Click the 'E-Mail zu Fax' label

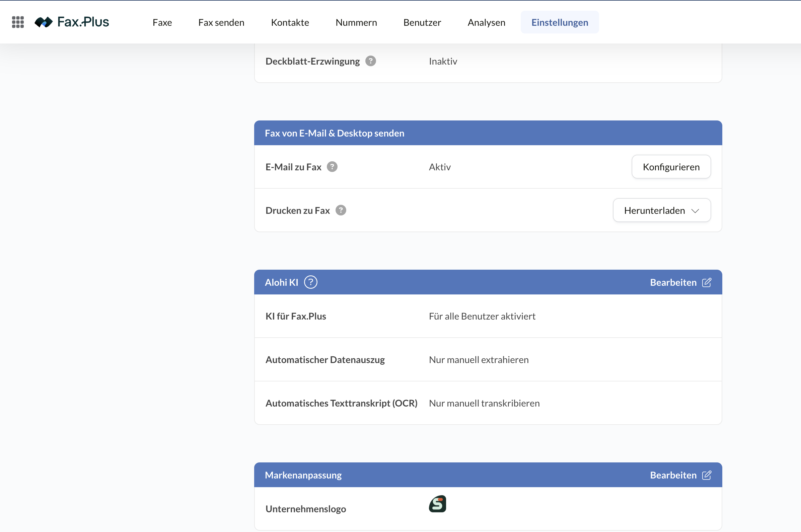click(x=293, y=167)
